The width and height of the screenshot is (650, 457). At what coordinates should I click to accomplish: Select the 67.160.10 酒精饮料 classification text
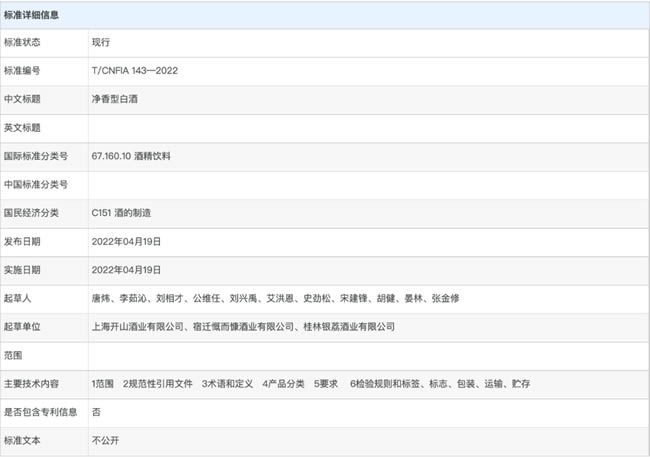tap(131, 156)
